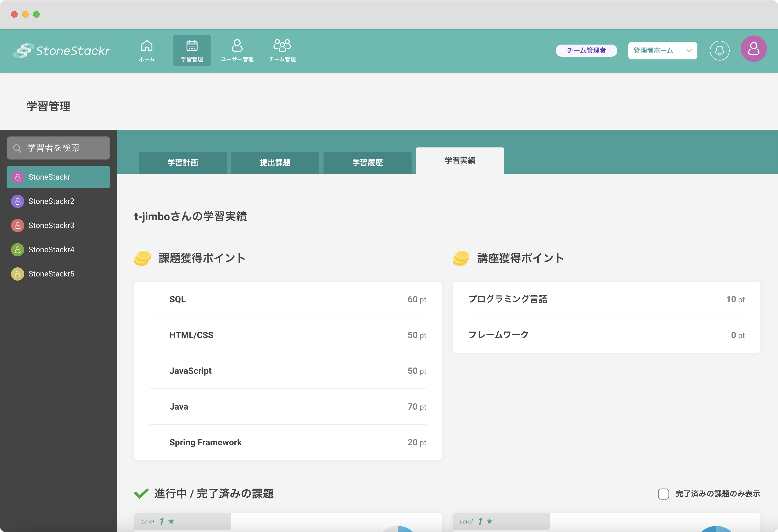Image resolution: width=778 pixels, height=532 pixels.
Task: Click the t-jimboさんの学習実績 heading
Action: coord(190,216)
